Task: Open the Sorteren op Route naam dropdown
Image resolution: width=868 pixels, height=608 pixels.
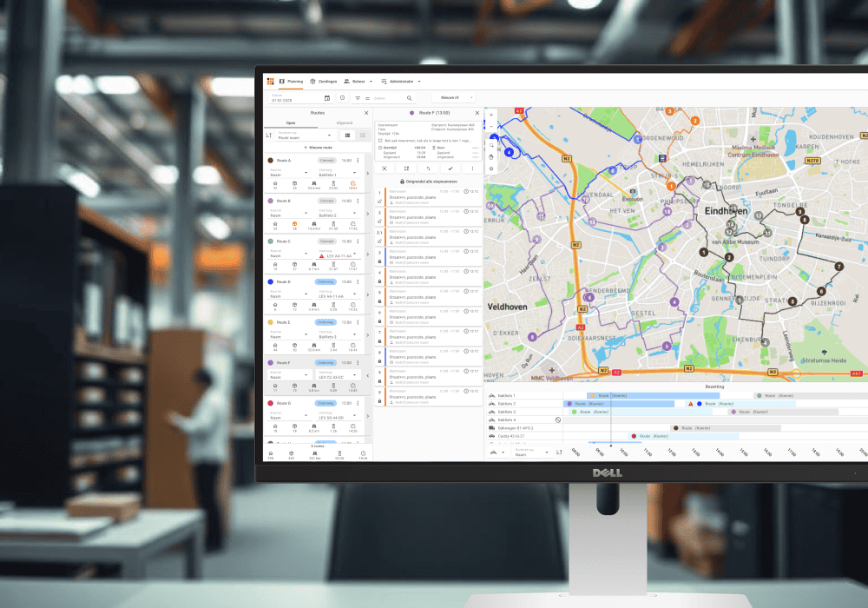Action: pos(305,135)
